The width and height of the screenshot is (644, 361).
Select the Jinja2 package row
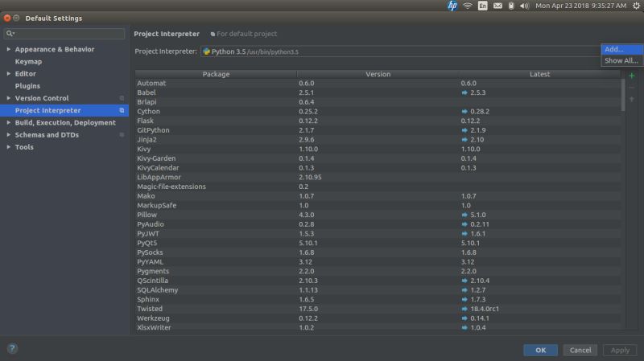coord(378,140)
